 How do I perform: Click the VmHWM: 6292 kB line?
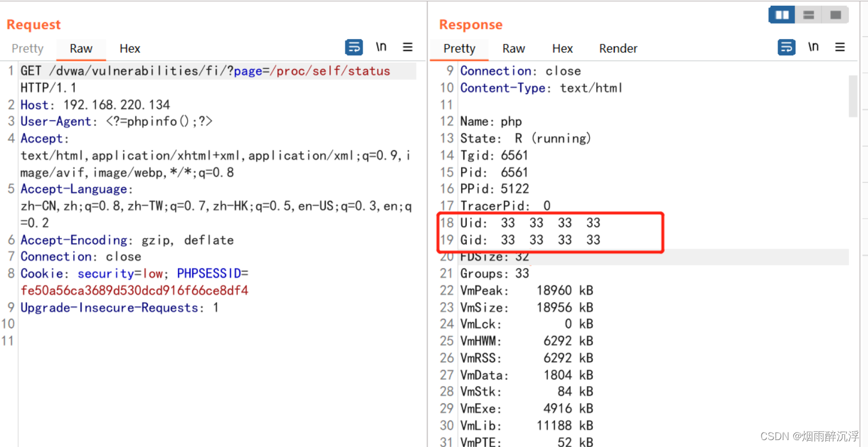[x=527, y=341]
